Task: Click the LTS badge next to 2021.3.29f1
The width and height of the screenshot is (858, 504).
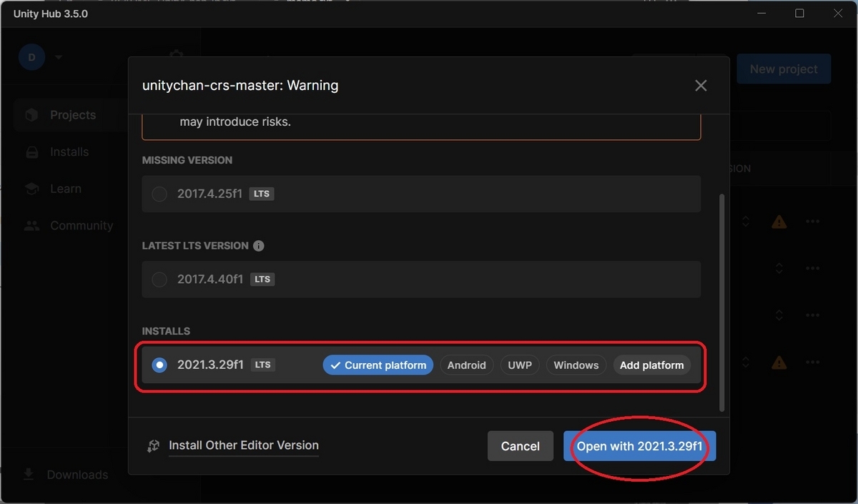Action: [x=262, y=365]
